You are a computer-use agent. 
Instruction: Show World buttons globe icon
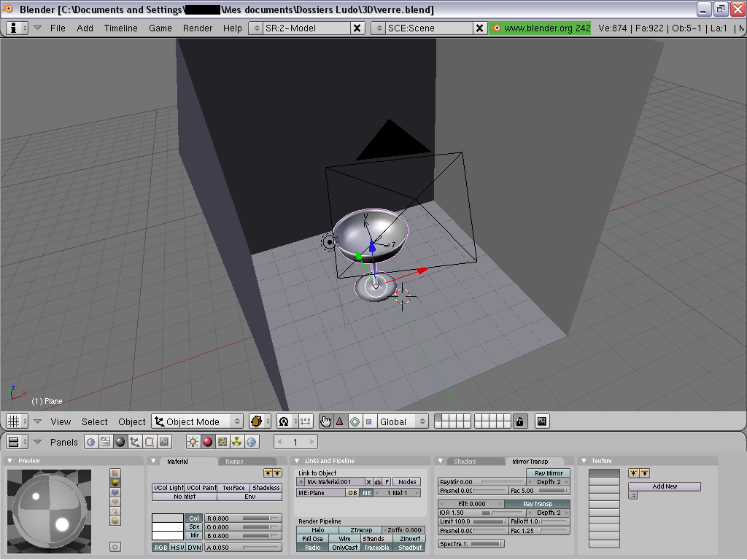pos(252,442)
